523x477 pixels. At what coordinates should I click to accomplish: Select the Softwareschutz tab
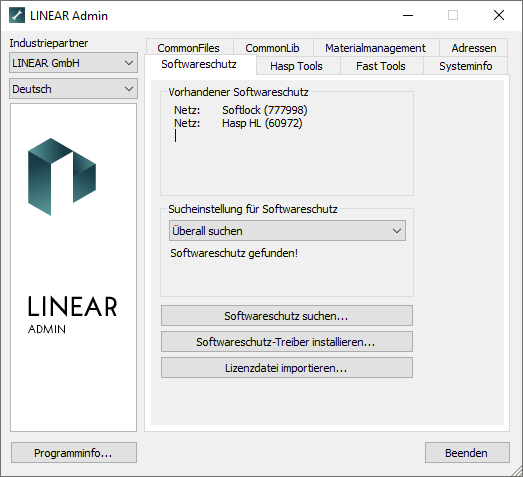[x=199, y=64]
